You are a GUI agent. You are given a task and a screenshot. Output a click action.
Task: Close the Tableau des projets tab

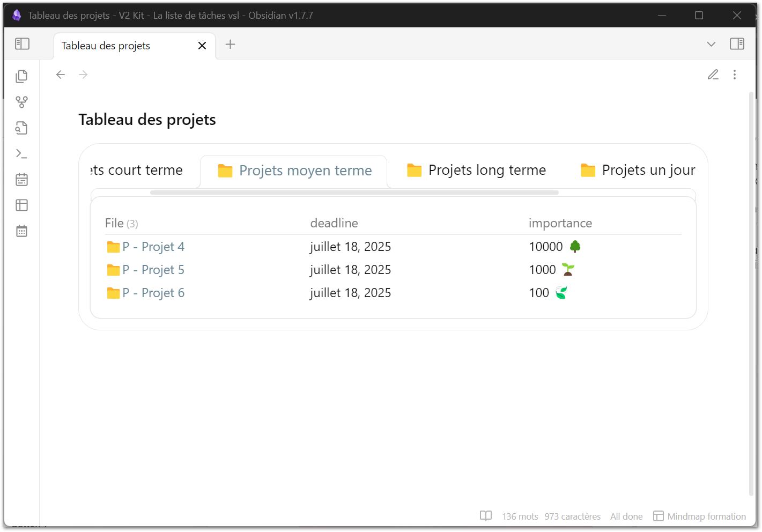202,46
